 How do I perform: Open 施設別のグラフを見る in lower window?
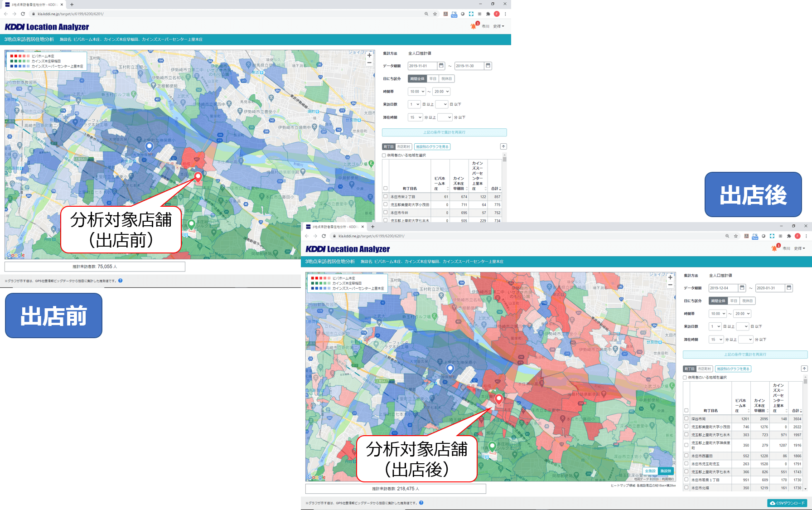(733, 369)
